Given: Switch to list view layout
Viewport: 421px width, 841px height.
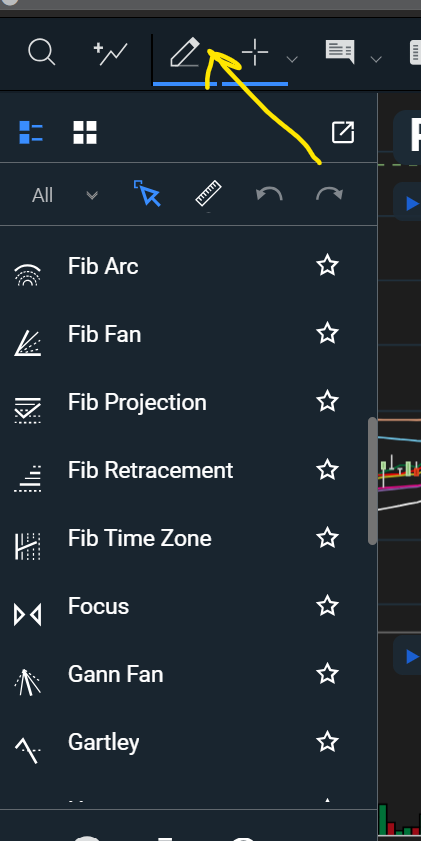Looking at the screenshot, I should tap(31, 132).
